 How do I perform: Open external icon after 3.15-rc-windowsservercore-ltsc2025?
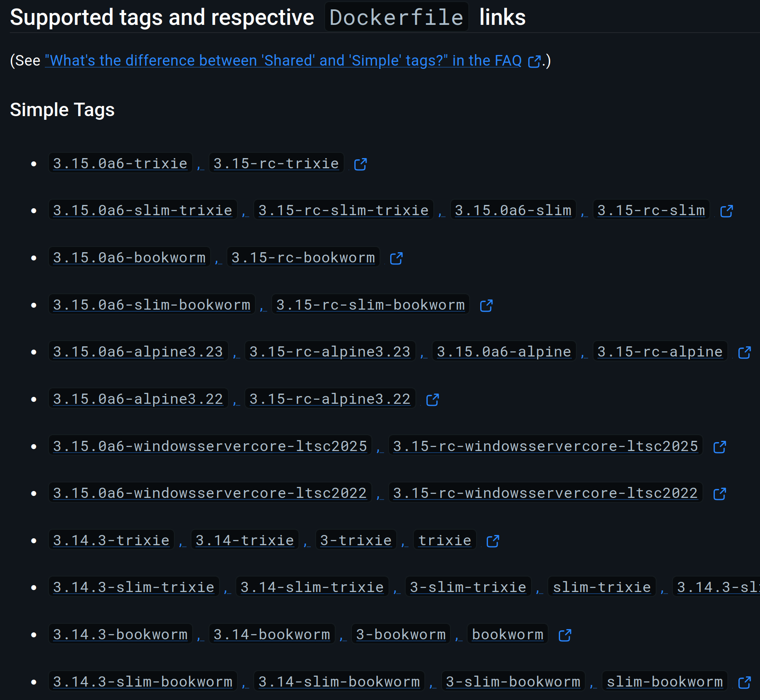tap(720, 447)
